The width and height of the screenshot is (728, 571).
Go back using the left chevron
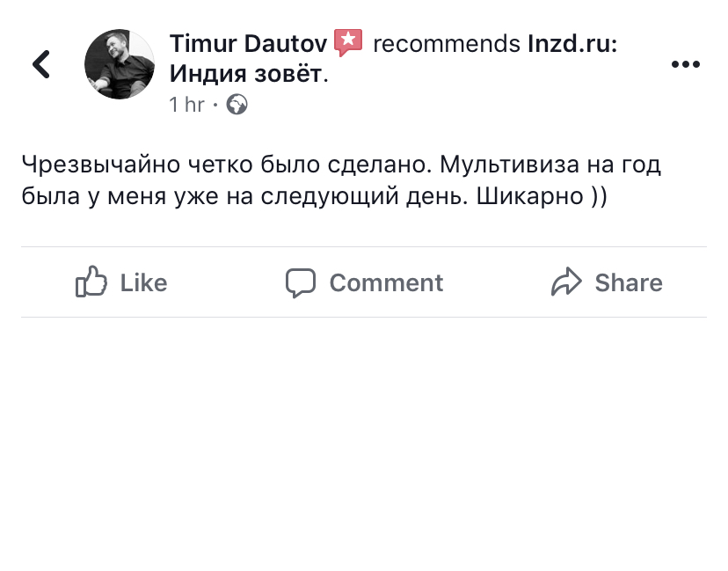click(x=41, y=63)
